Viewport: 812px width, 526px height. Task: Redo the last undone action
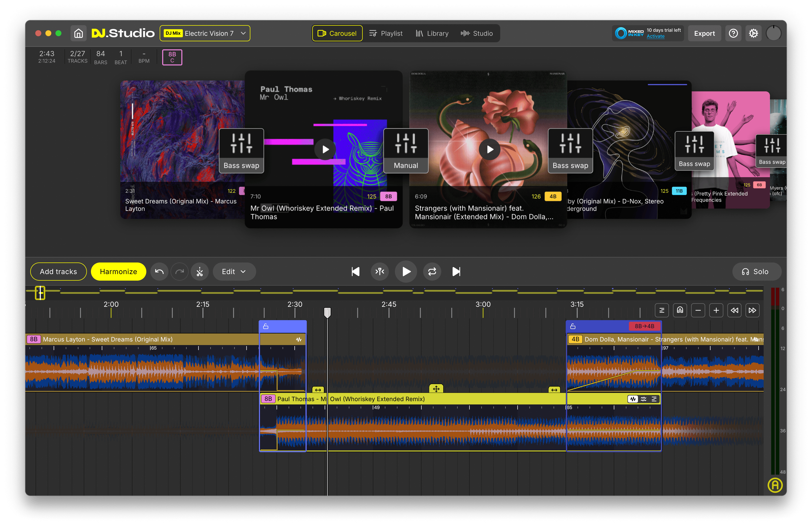[x=180, y=272]
